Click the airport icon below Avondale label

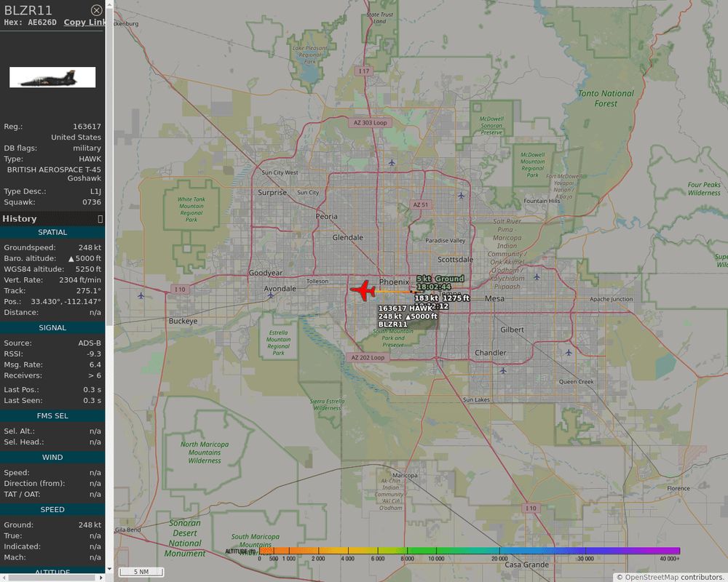point(271,295)
